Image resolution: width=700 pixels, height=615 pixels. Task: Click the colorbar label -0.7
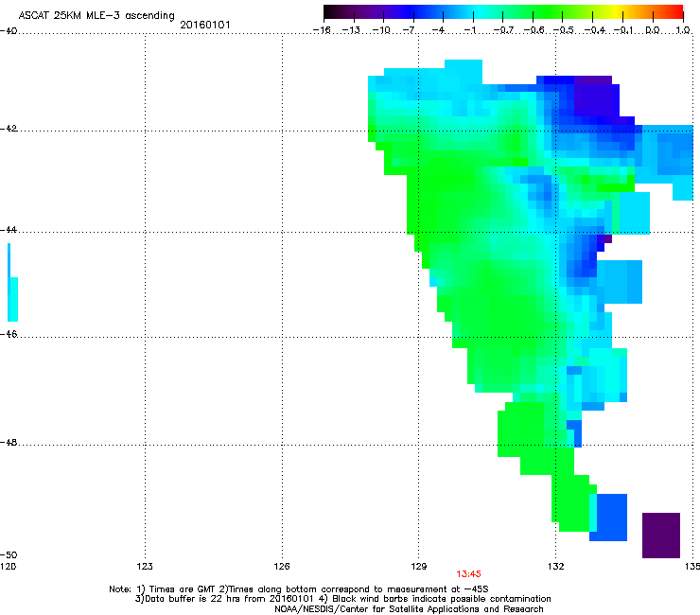pyautogui.click(x=503, y=30)
